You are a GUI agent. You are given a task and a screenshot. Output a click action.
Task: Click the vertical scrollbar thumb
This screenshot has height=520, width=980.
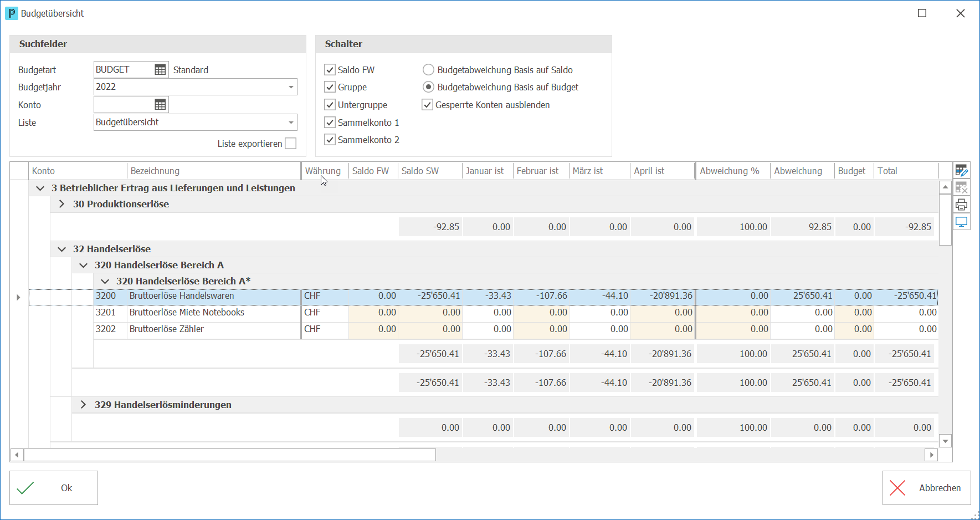[x=946, y=220]
